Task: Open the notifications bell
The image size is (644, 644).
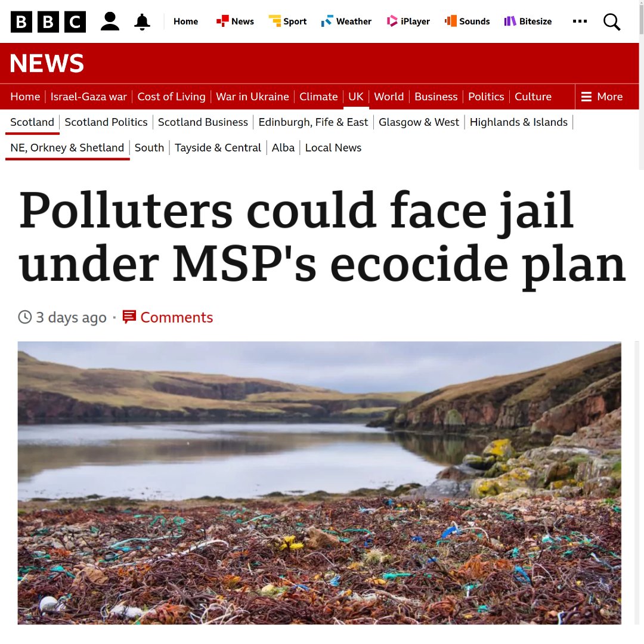Action: [x=142, y=21]
